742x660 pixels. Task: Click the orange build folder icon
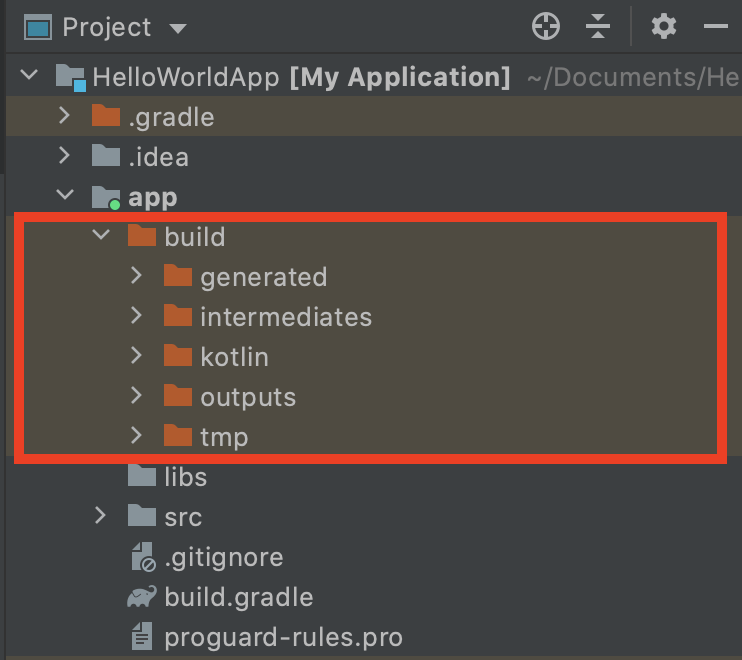coord(142,235)
